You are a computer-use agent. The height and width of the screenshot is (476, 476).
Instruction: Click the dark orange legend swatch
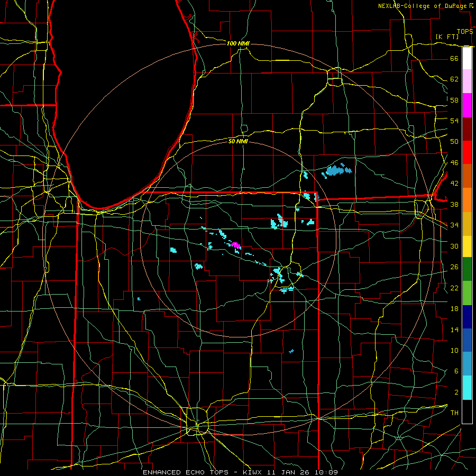tap(467, 176)
